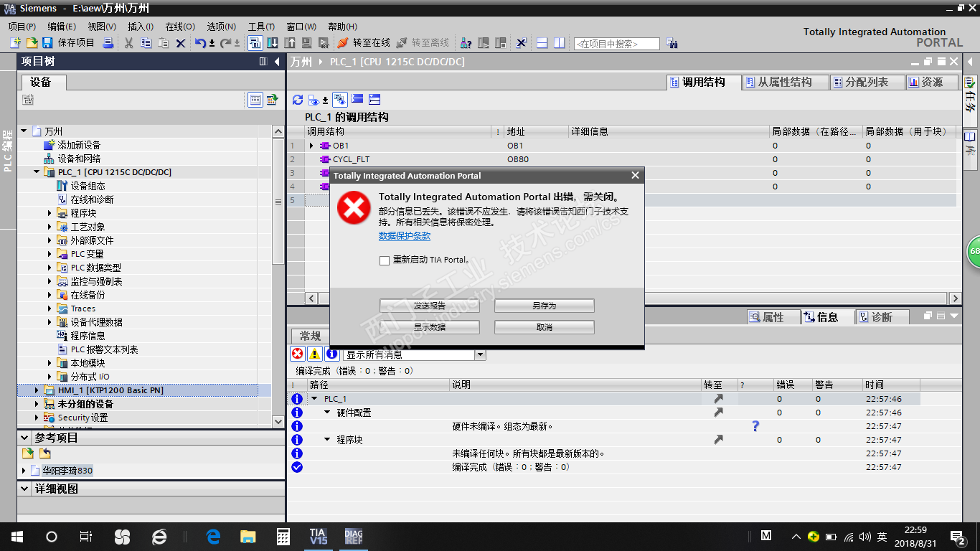Click the overview view icon in project tree
The height and width of the screenshot is (551, 980).
click(255, 100)
